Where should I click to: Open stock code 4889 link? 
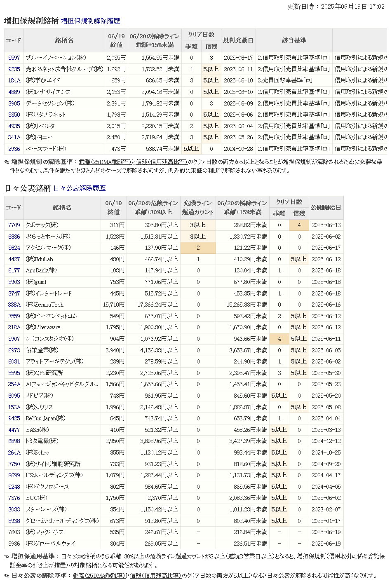tap(14, 92)
